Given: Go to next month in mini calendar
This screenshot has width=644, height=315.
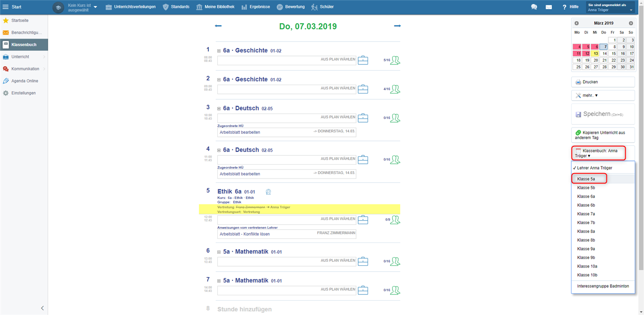Looking at the screenshot, I should pos(631,23).
